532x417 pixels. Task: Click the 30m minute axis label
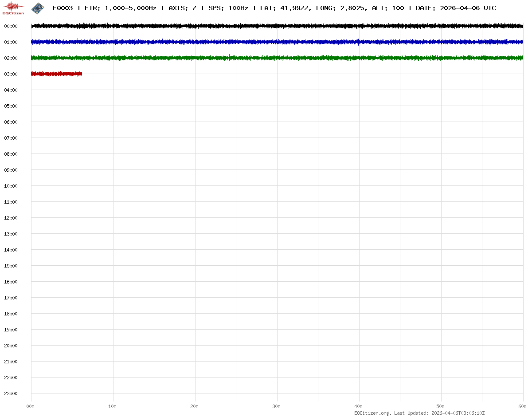tap(277, 406)
